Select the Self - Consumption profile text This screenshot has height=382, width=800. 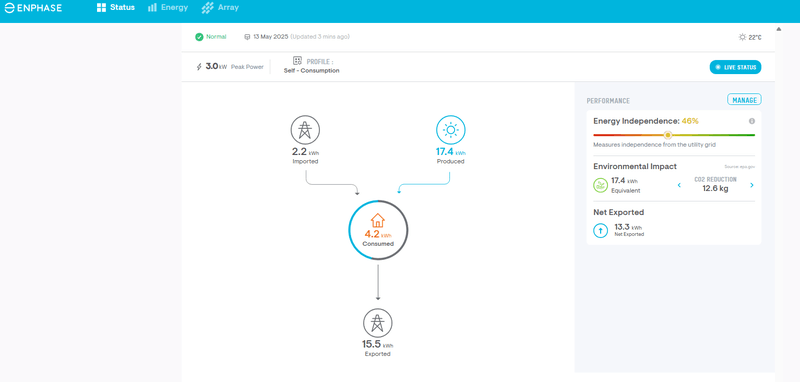[311, 71]
